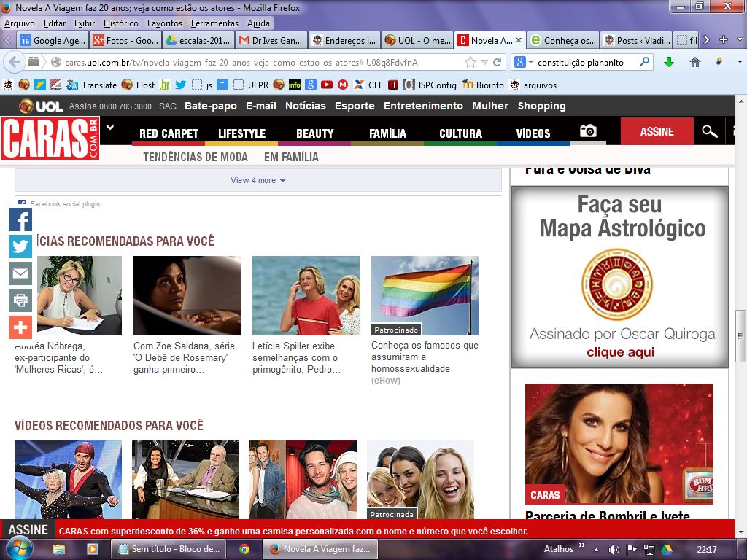
Task: Open the Ivete Sangalo Bombril photo
Action: [x=619, y=444]
